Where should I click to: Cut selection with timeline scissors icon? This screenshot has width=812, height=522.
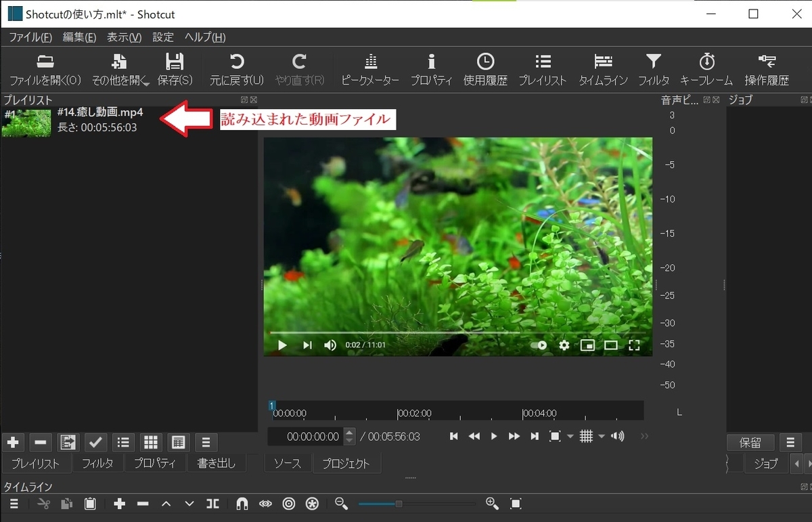point(44,504)
